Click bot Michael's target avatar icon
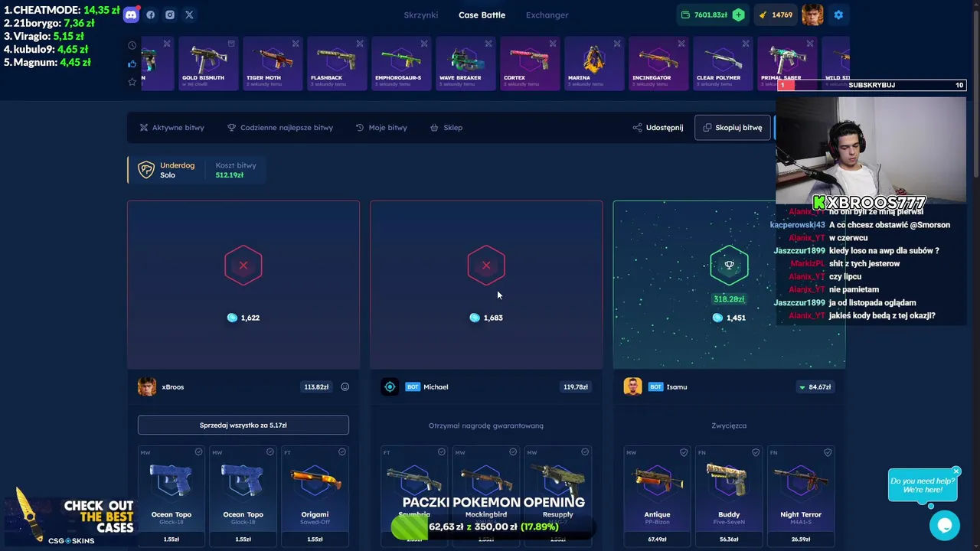 (390, 386)
